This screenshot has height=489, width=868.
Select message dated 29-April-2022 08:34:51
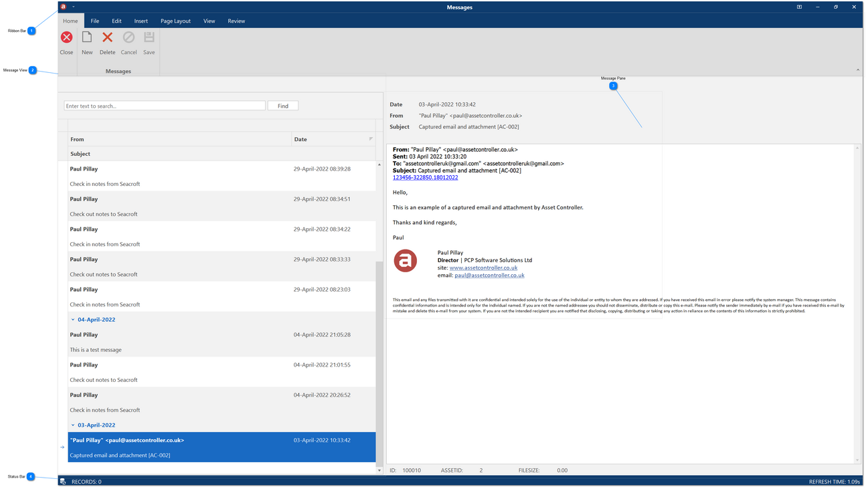pos(222,206)
